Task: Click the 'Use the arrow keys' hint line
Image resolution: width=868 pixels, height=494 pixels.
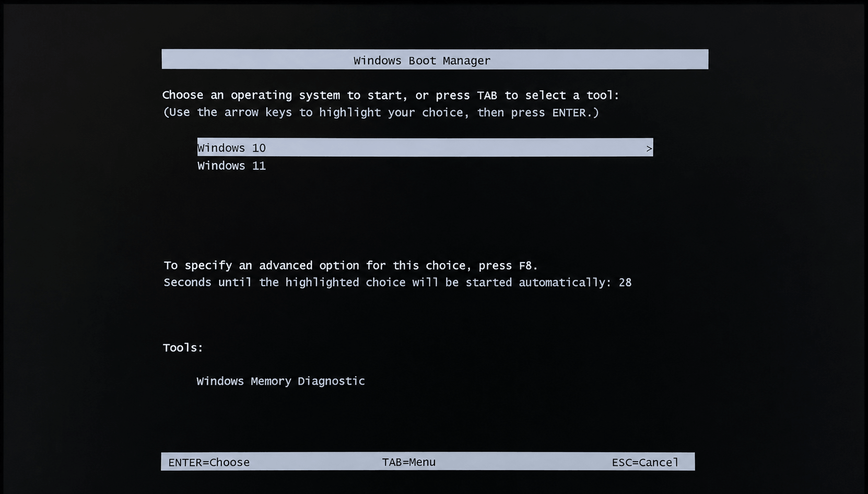Action: point(381,113)
